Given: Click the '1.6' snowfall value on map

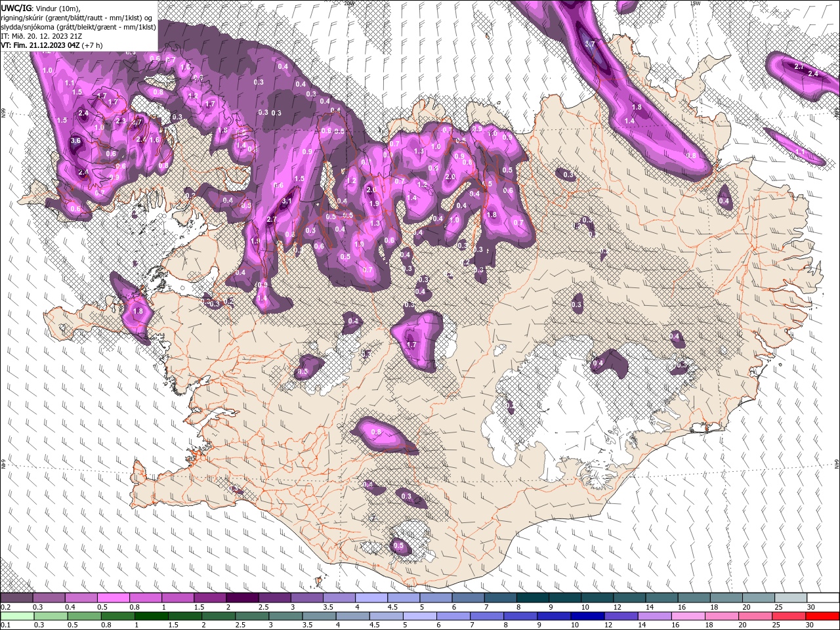Looking at the screenshot, I should click(x=155, y=140).
